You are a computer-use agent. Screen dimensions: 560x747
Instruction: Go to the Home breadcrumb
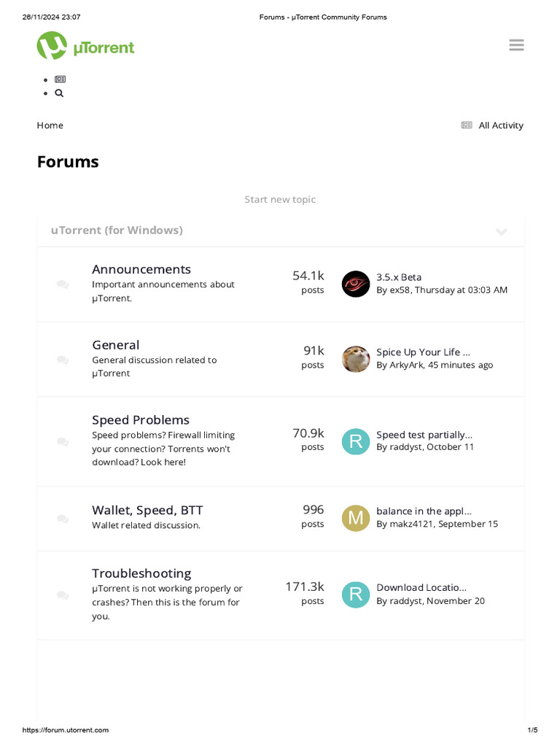click(50, 125)
